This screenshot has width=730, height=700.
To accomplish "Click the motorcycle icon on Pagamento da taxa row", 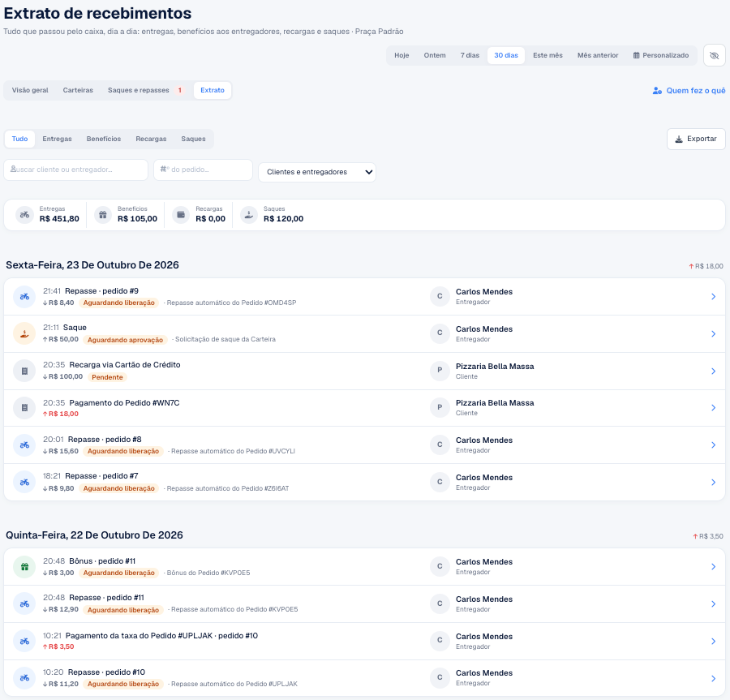I will (x=24, y=641).
